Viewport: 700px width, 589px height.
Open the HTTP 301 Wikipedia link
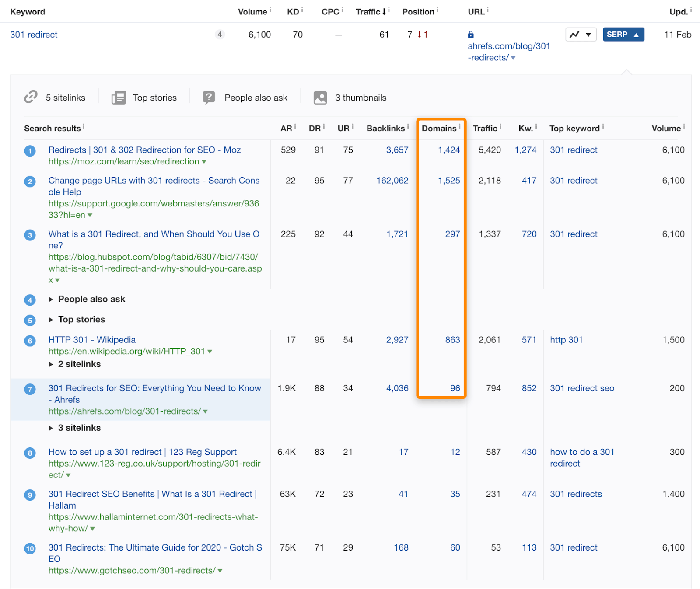pyautogui.click(x=92, y=340)
